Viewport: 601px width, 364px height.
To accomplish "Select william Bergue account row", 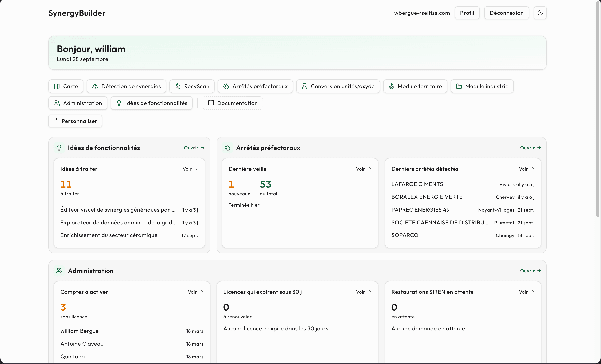I will (x=132, y=331).
